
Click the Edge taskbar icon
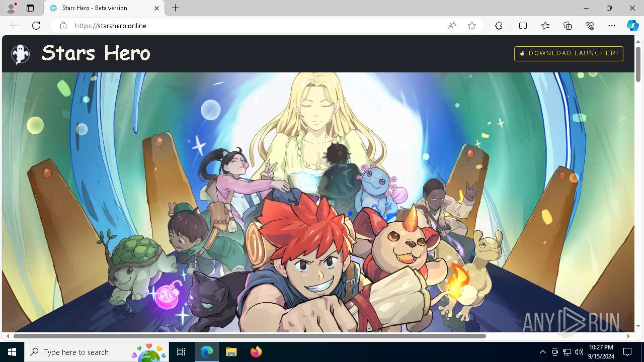click(x=207, y=352)
